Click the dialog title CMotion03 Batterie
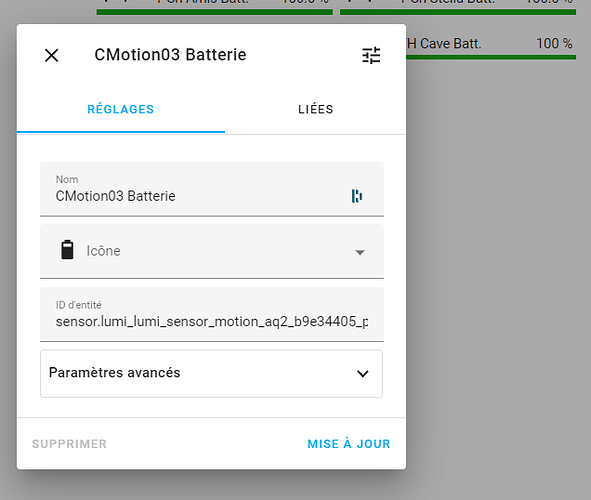Viewport: 591px width, 500px height. pos(170,55)
